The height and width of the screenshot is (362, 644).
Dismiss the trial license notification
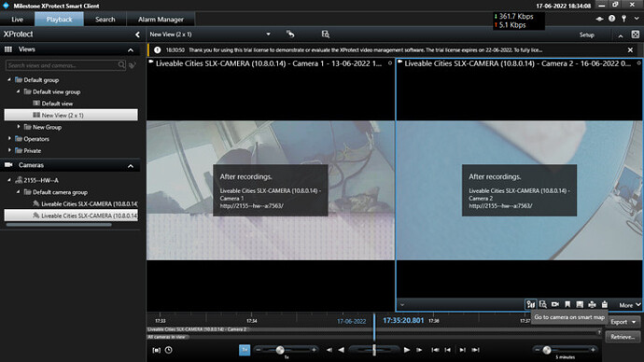pos(630,50)
